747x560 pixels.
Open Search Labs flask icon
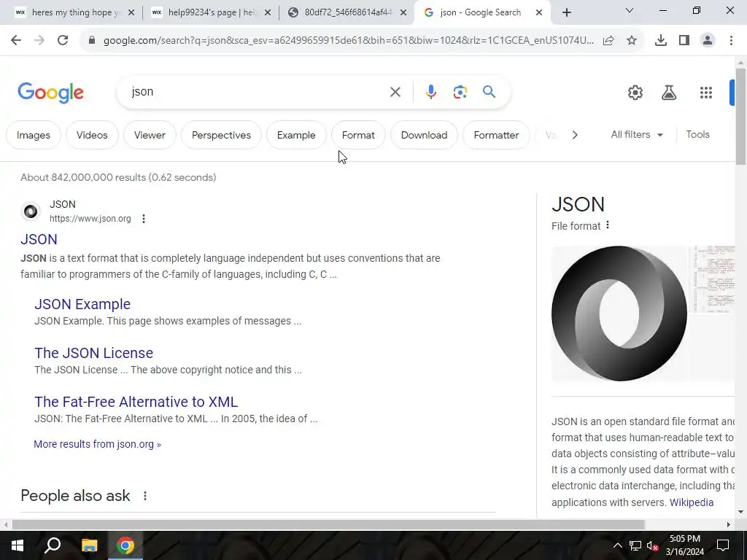pyautogui.click(x=669, y=93)
